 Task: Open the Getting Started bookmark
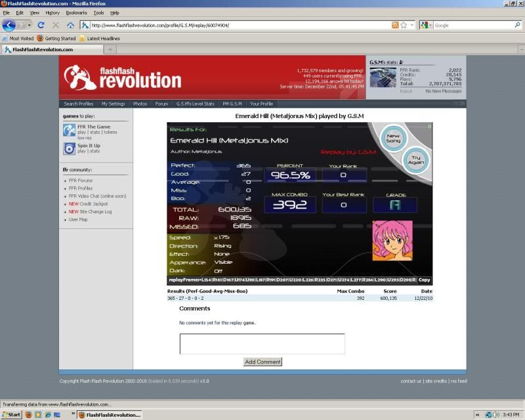click(x=56, y=39)
